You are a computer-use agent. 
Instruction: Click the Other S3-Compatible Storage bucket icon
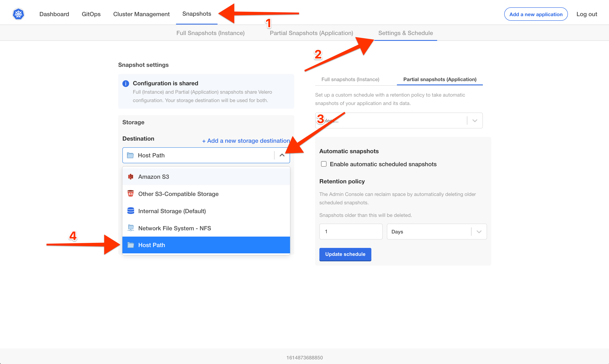pos(131,194)
